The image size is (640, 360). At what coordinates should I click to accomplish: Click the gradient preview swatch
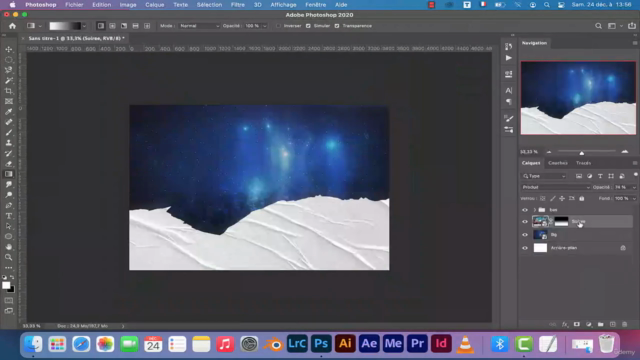pyautogui.click(x=65, y=26)
